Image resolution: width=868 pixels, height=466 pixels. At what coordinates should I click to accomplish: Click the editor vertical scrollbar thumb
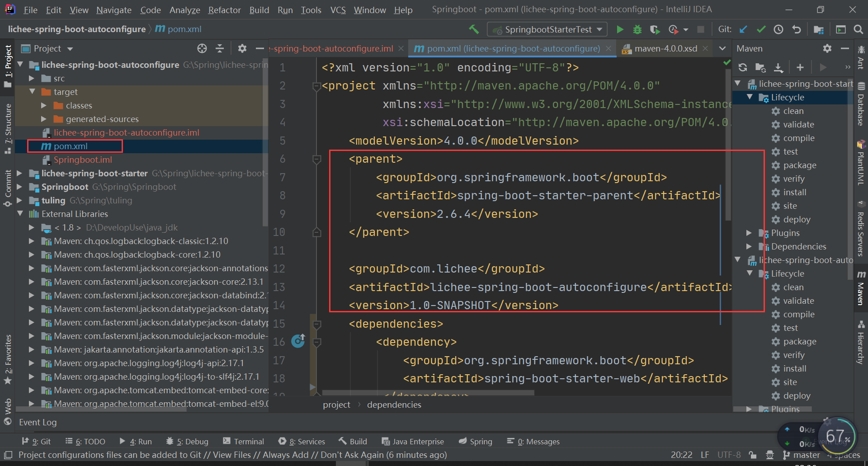coord(728,144)
